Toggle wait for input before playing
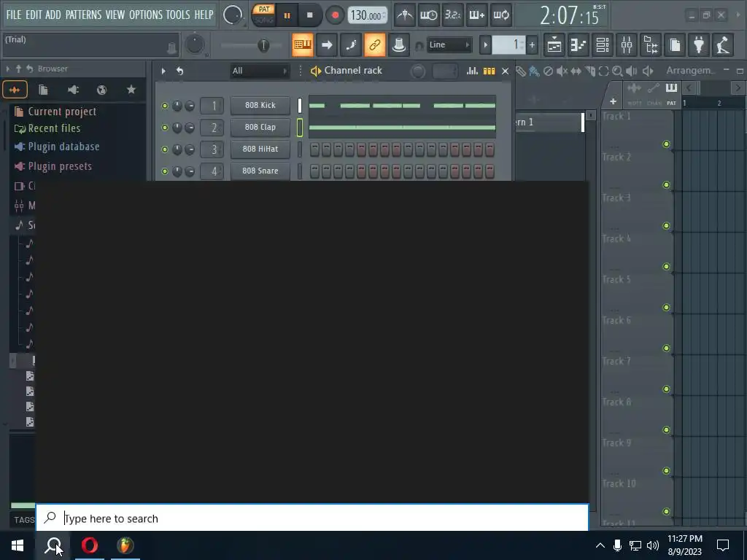 coord(429,15)
